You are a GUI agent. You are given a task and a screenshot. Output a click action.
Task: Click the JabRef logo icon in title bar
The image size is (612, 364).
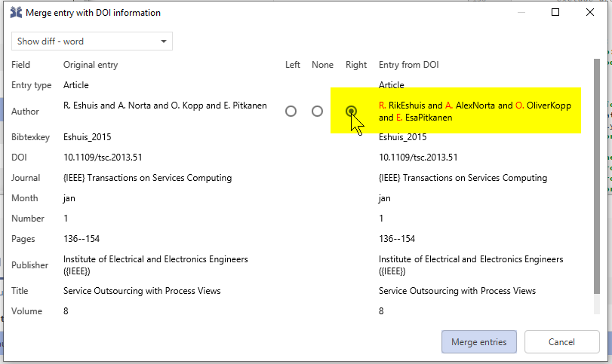pyautogui.click(x=16, y=13)
